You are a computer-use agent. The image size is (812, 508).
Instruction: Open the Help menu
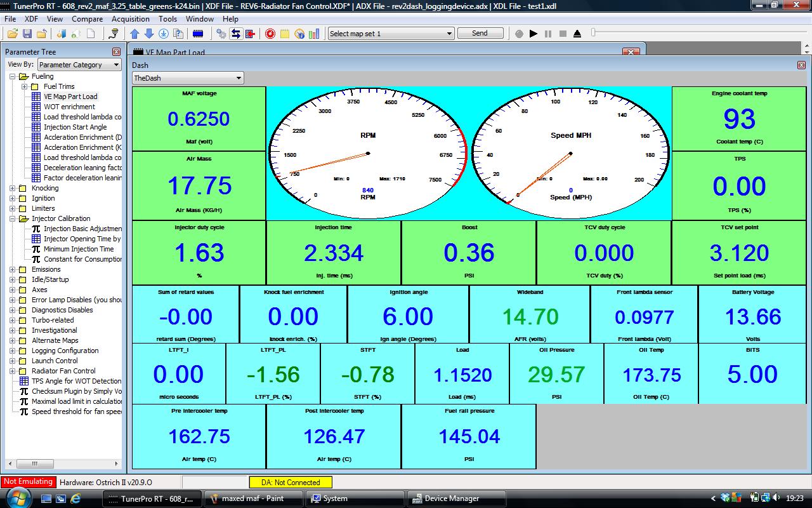pyautogui.click(x=230, y=19)
